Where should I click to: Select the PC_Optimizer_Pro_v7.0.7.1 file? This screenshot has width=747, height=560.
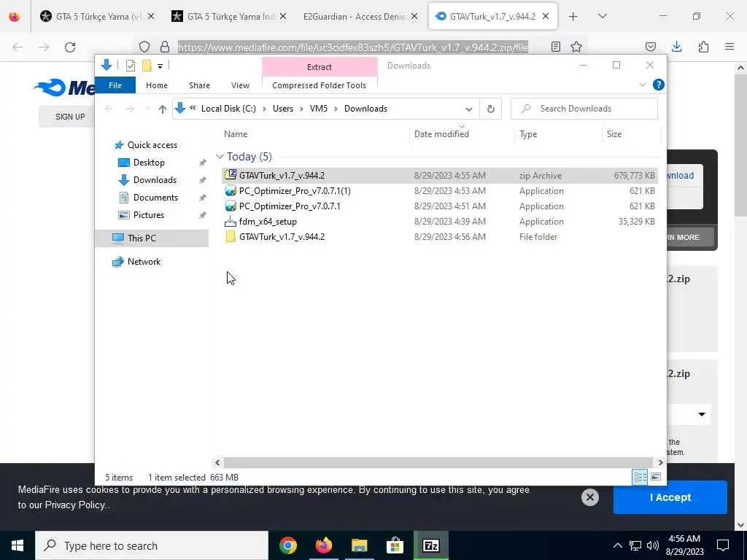439,206
